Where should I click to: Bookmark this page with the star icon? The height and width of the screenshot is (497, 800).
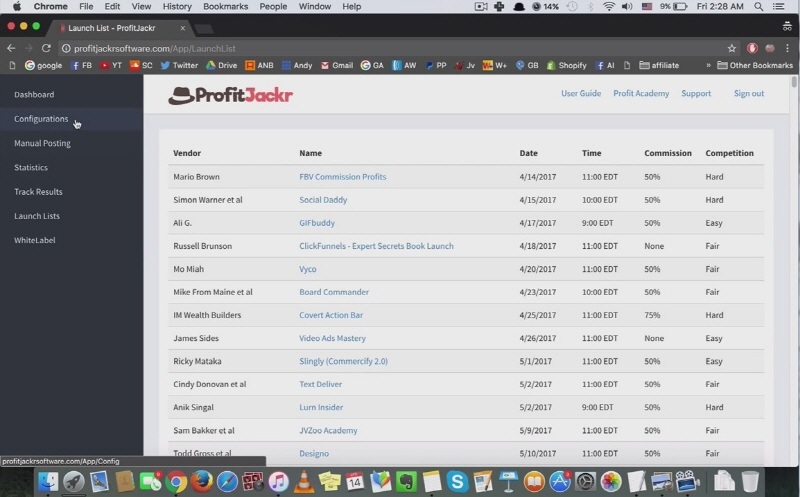pos(732,48)
